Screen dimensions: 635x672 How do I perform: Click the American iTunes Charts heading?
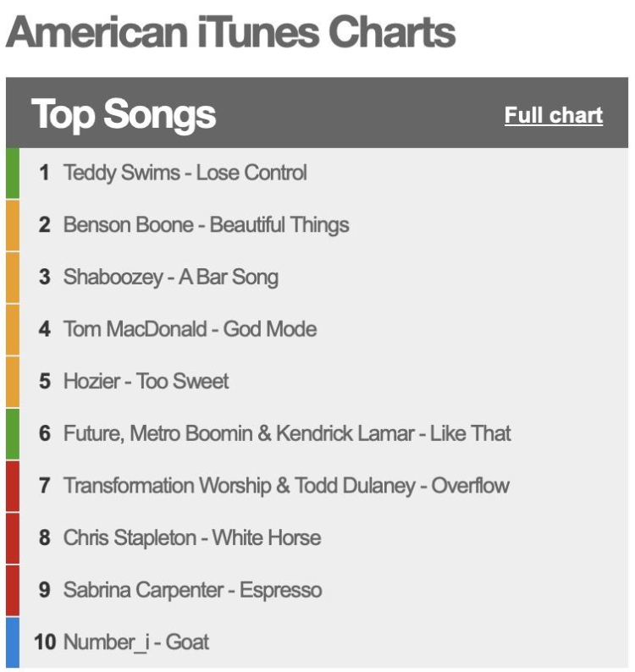click(230, 32)
